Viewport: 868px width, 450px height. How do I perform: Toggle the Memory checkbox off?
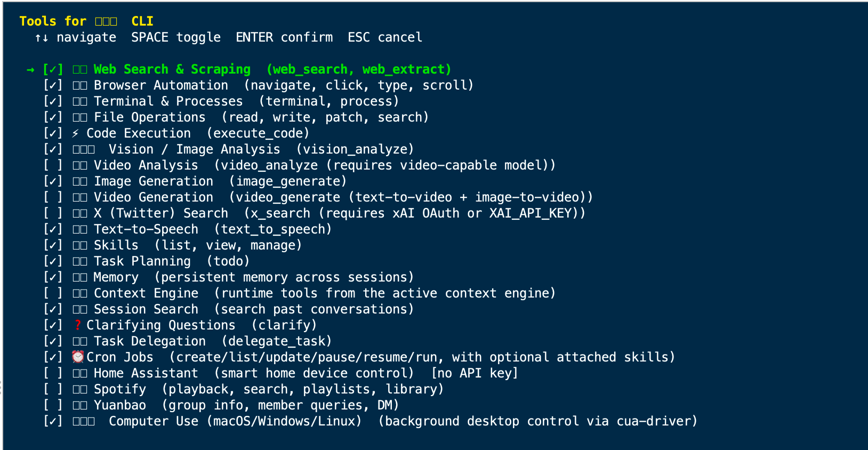pyautogui.click(x=53, y=277)
